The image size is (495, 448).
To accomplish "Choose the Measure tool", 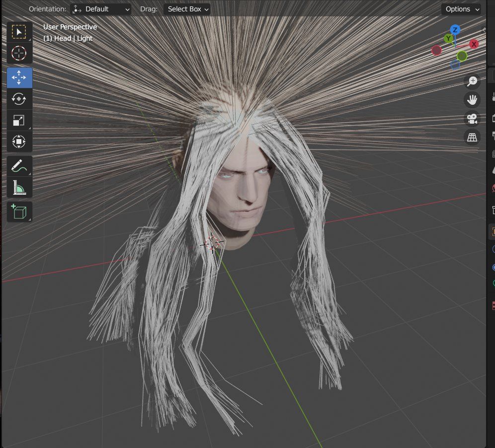I will (19, 188).
